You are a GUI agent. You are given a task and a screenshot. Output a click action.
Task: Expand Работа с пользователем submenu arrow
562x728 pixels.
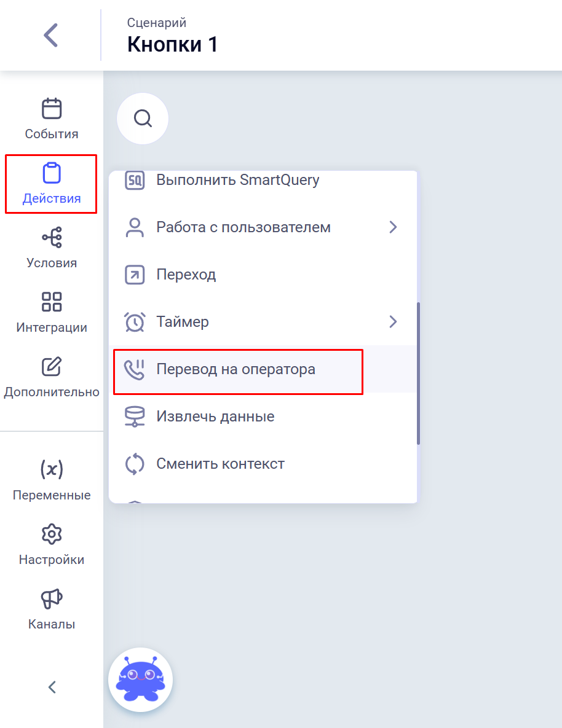pos(394,227)
